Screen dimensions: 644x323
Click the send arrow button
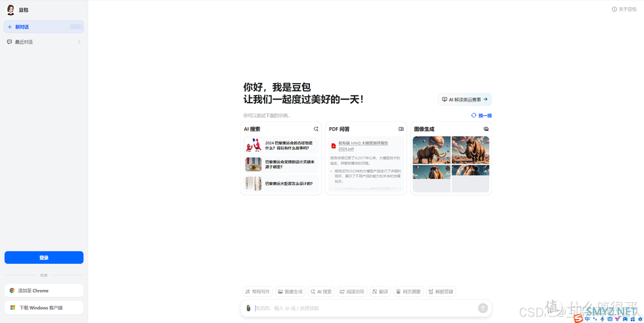(x=483, y=308)
